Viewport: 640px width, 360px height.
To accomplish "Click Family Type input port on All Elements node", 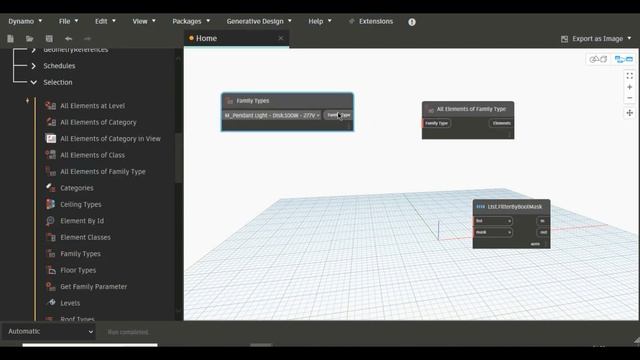I will tap(436, 123).
